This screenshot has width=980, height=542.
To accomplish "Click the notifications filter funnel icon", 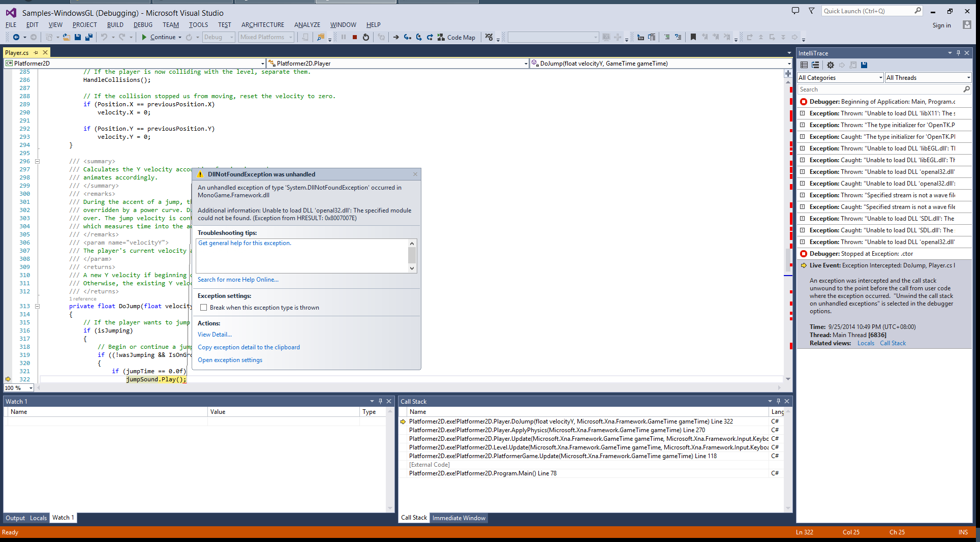I will (811, 11).
